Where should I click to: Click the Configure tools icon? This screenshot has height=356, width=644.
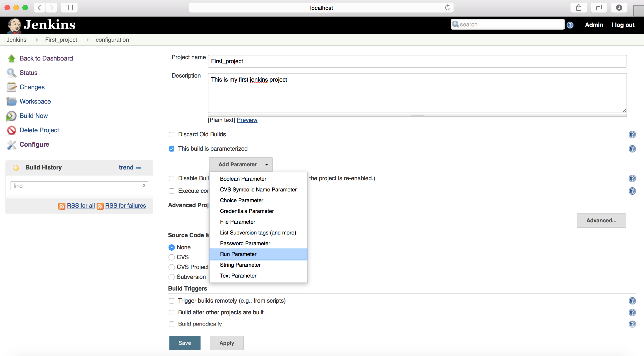[11, 145]
